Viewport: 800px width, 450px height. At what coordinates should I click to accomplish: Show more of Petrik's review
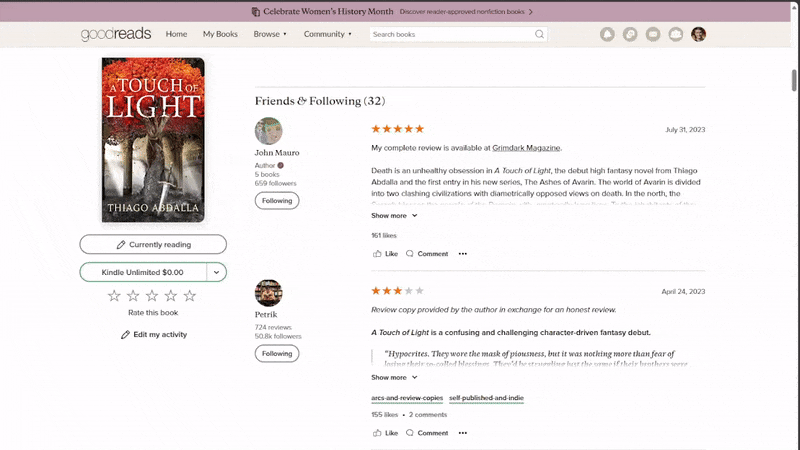[x=394, y=378]
